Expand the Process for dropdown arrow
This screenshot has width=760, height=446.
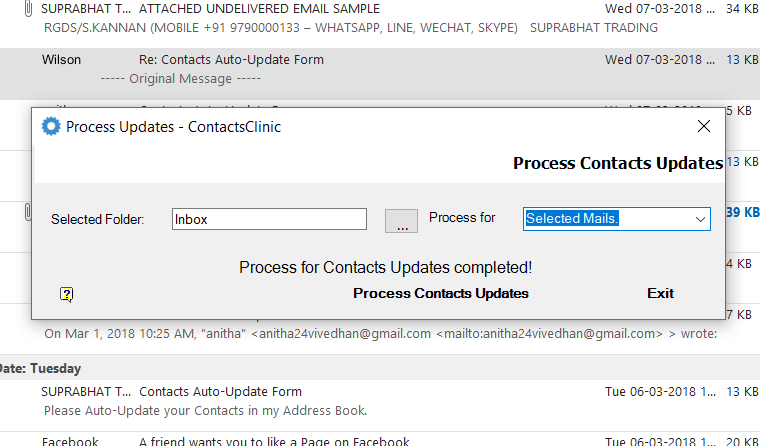tap(700, 219)
